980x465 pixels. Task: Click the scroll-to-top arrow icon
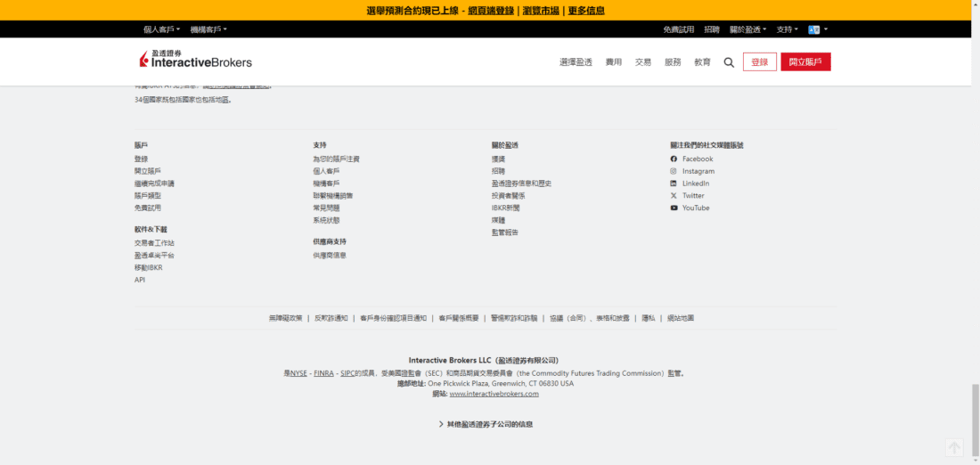[954, 447]
